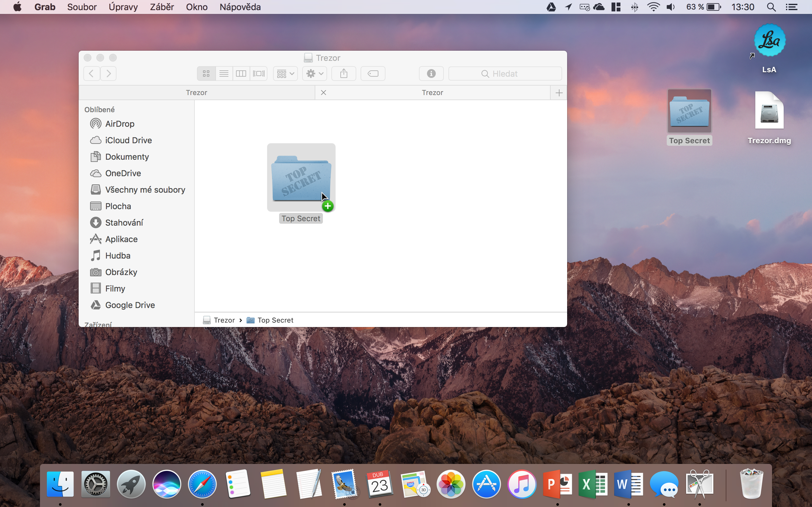The height and width of the screenshot is (507, 812).
Task: Click the Share toolbar button
Action: [x=344, y=74]
